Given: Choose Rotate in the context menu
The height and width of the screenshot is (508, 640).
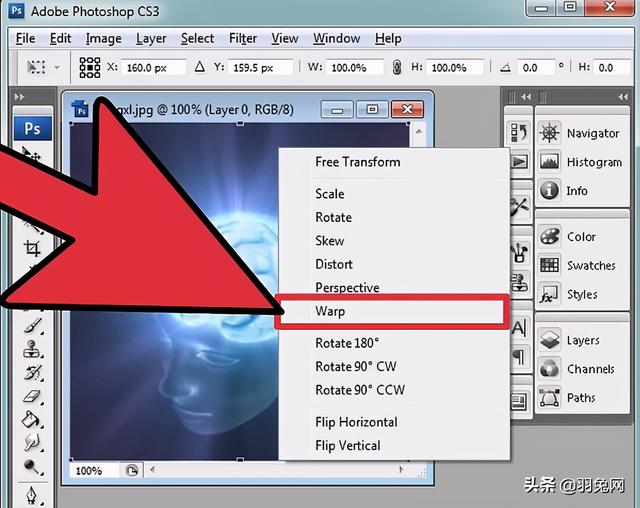Looking at the screenshot, I should click(x=394, y=217).
